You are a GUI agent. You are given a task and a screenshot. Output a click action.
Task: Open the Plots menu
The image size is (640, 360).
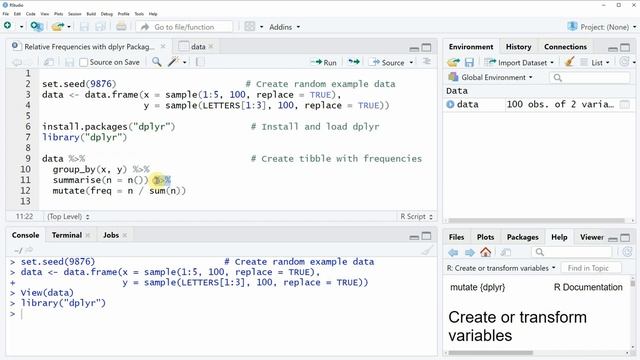59,14
